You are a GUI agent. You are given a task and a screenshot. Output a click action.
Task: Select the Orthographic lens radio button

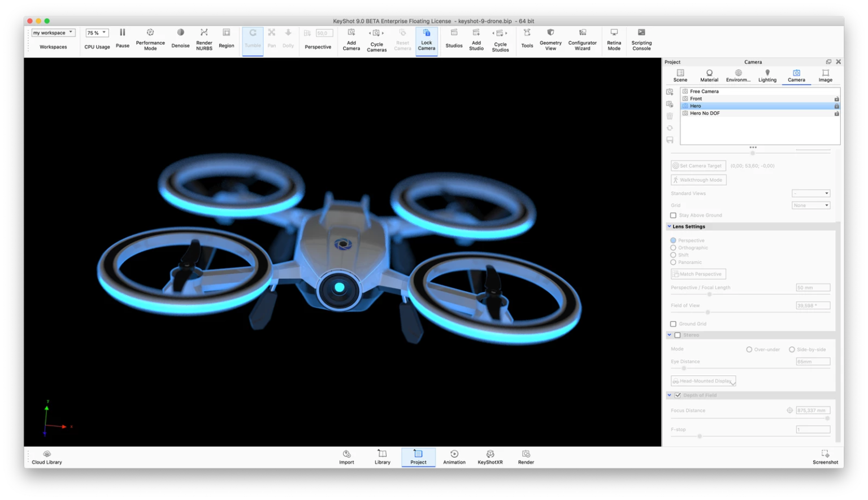click(673, 247)
